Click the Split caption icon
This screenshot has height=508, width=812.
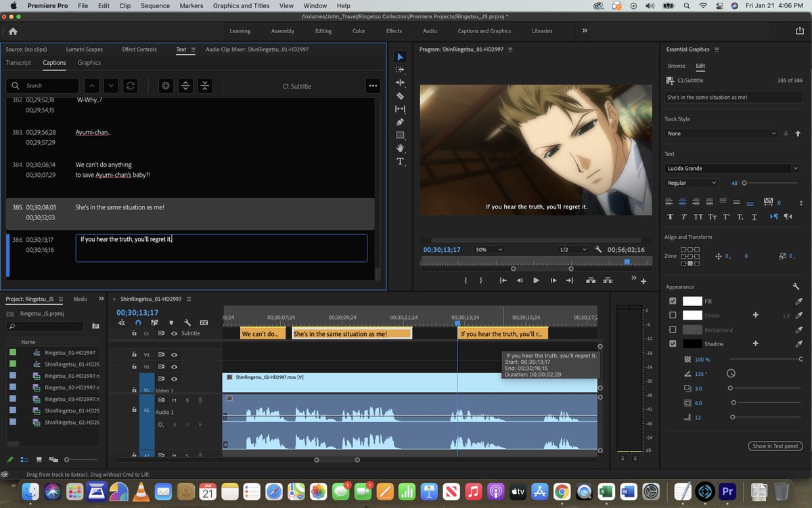(185, 86)
